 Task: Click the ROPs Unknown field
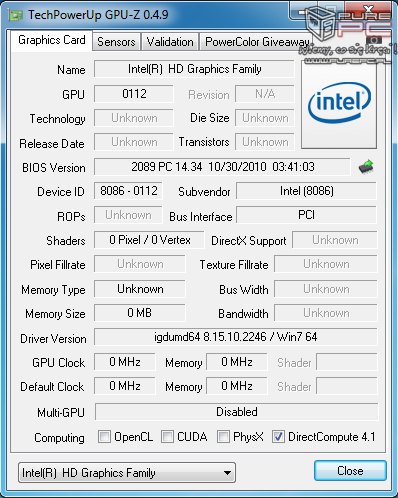[x=128, y=215]
